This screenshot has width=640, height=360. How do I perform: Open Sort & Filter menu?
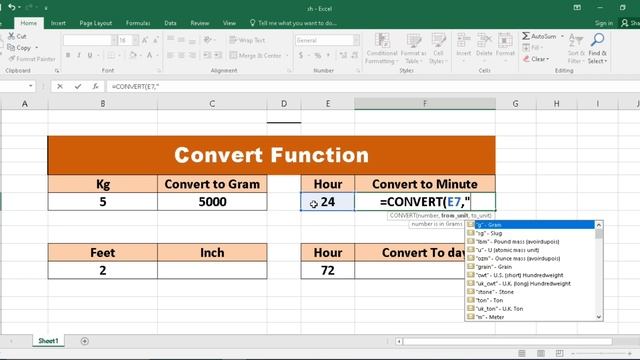(576, 49)
